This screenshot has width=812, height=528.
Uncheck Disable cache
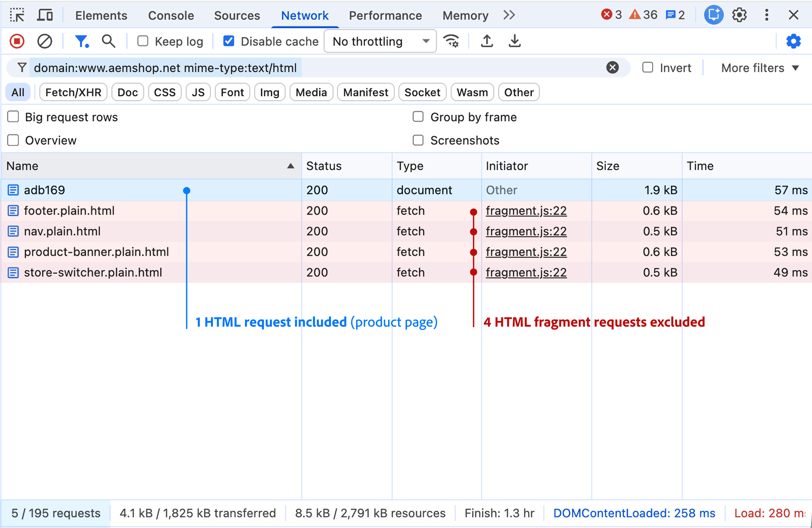pos(229,41)
